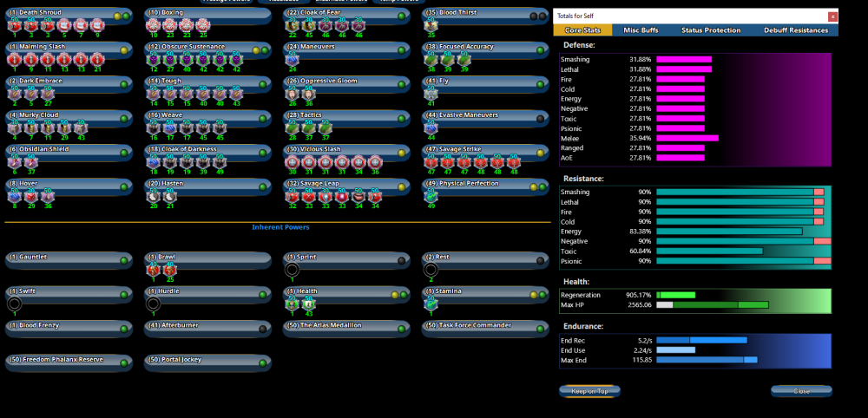Toggle the yellow indicator on Maiming Slash
Image resolution: width=868 pixels, height=418 pixels.
click(118, 50)
